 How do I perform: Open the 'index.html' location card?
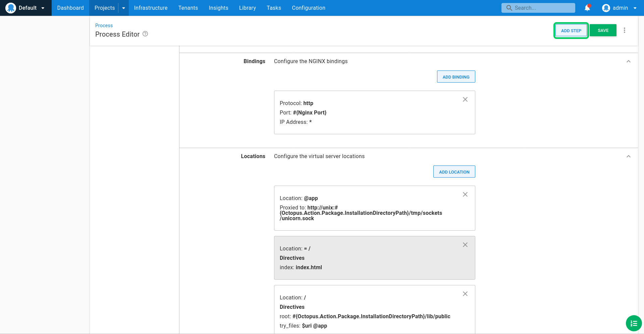tap(374, 258)
